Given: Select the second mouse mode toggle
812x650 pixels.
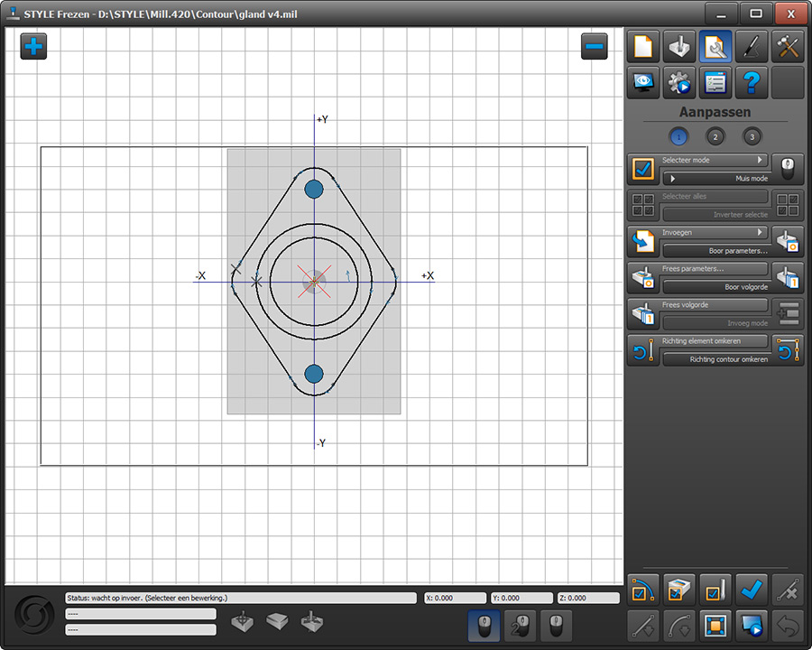Looking at the screenshot, I should tap(520, 626).
